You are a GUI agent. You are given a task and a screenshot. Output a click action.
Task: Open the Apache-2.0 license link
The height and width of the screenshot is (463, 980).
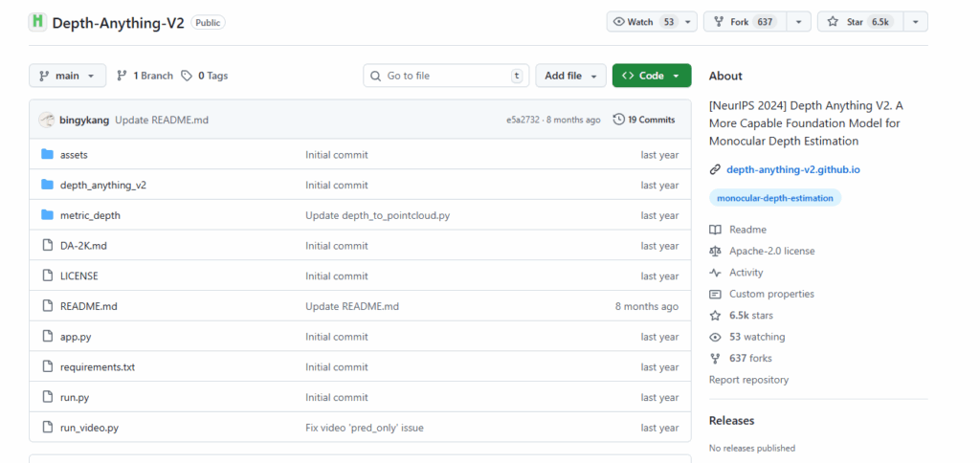772,252
